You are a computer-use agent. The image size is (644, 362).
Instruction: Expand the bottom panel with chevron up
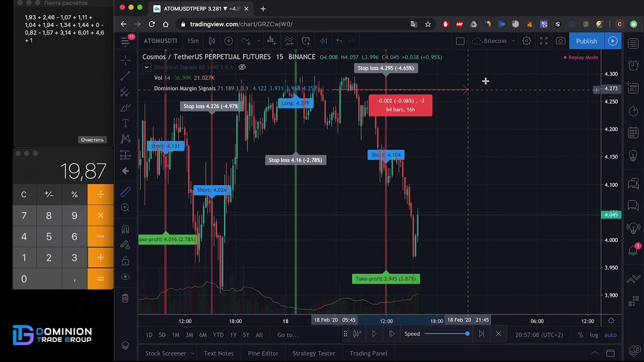click(x=594, y=353)
